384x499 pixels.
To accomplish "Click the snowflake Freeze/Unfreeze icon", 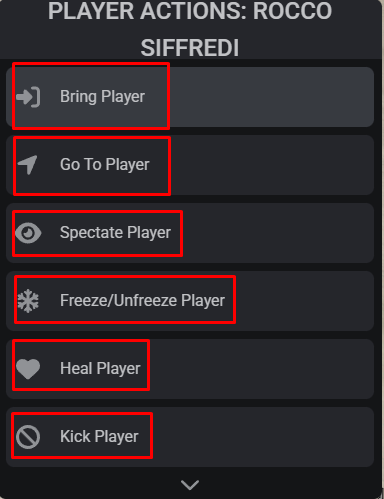I will [28, 301].
